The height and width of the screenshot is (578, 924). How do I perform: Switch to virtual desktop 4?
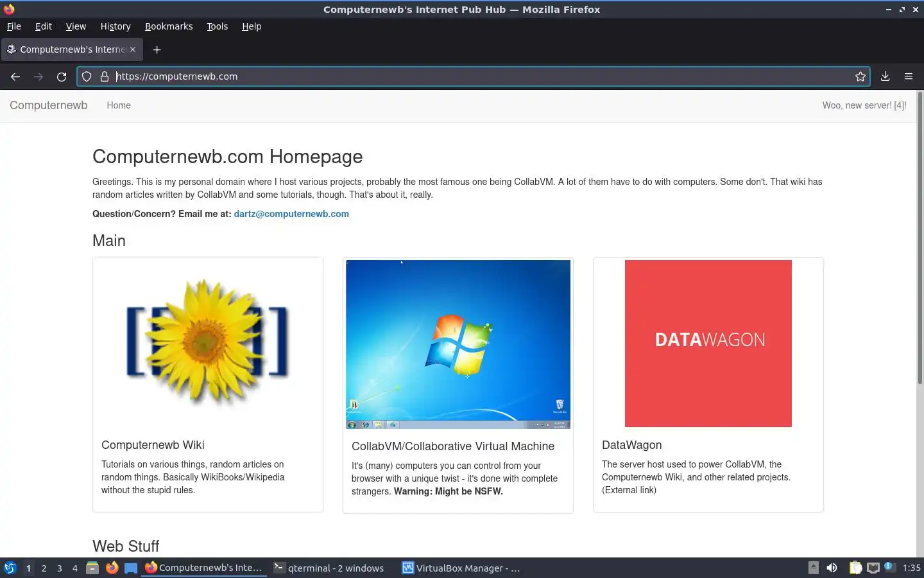click(x=74, y=568)
